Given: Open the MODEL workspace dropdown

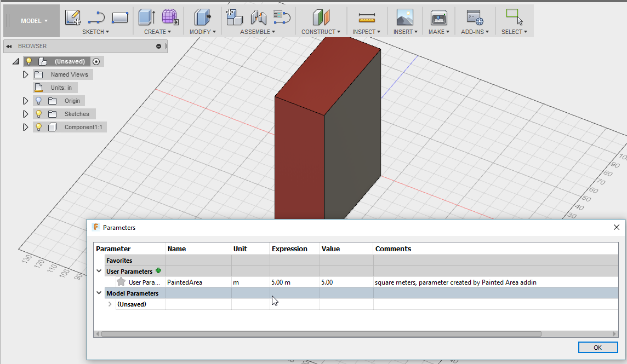Looking at the screenshot, I should [34, 21].
